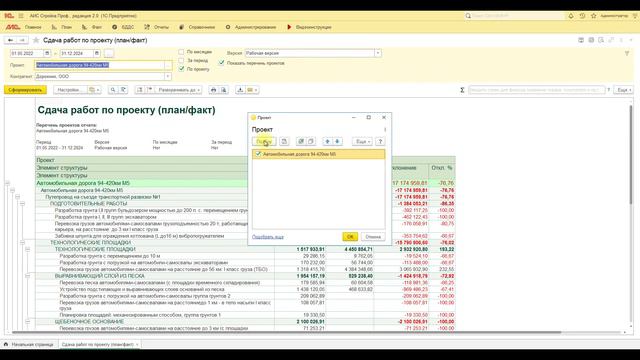Viewport: 640px width, 360px height.
Task: Toggle Показать перечень проектов checkbox
Action: 221,63
